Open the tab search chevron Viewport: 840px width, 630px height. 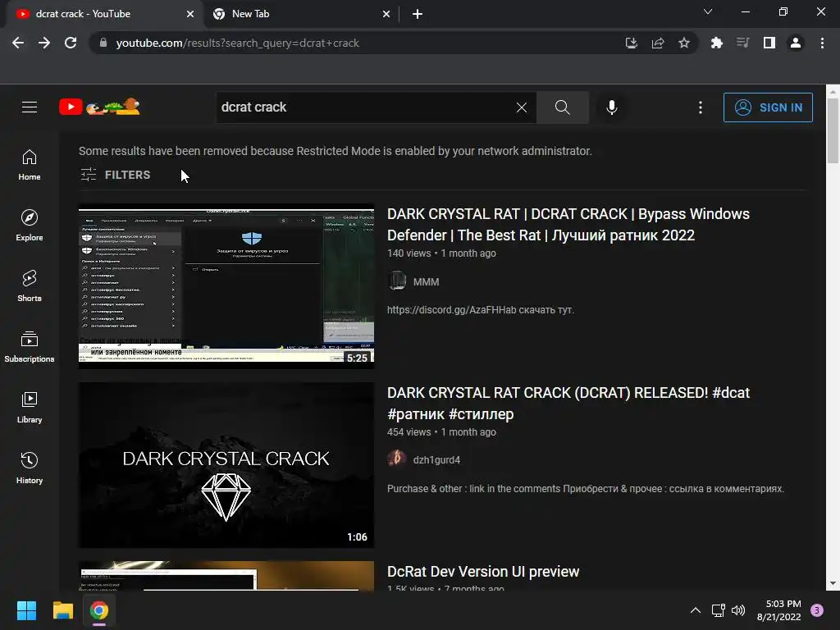(x=708, y=11)
